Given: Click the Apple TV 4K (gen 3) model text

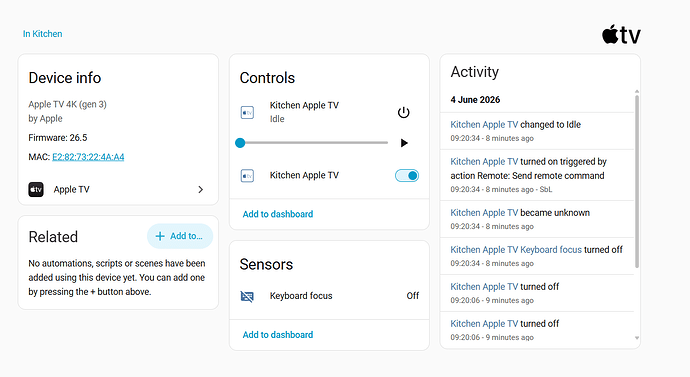Looking at the screenshot, I should tap(67, 104).
